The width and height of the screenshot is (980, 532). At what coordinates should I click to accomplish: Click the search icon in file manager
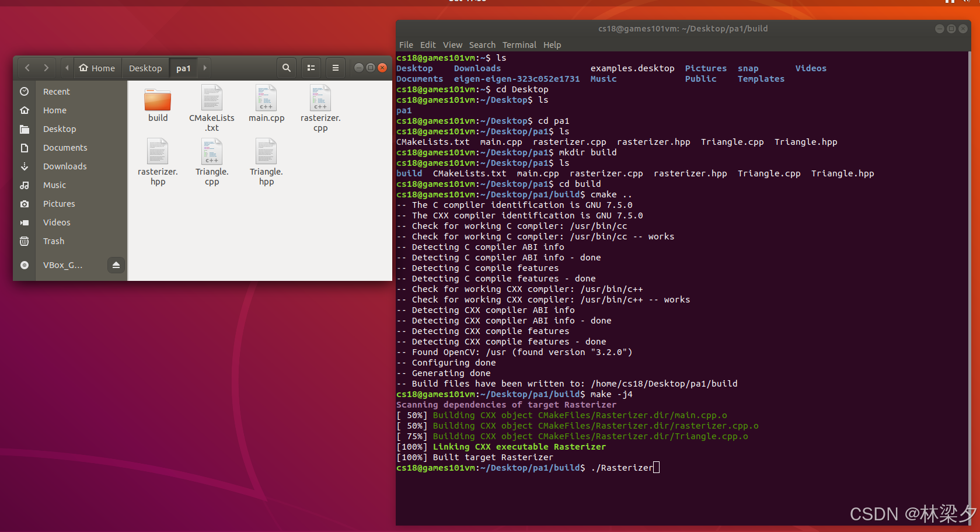point(287,68)
